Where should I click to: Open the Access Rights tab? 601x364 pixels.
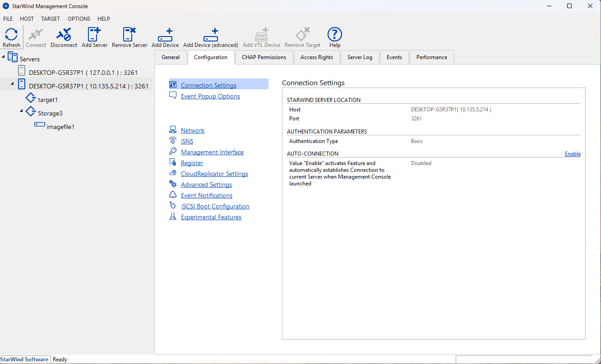click(317, 57)
